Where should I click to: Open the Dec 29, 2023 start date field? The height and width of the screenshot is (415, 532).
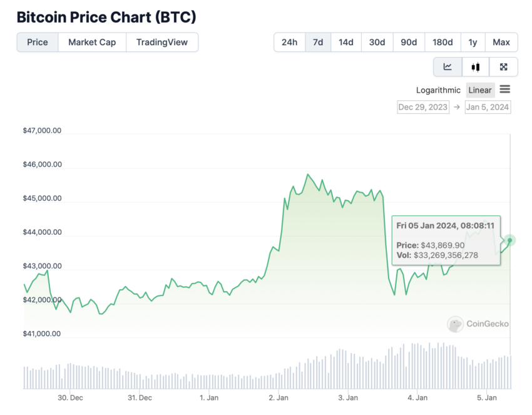pos(423,107)
